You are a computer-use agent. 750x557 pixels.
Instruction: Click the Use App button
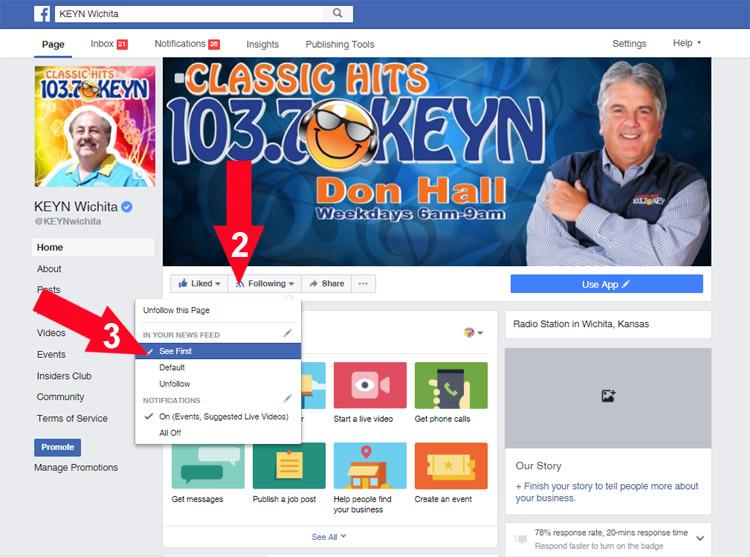[607, 284]
